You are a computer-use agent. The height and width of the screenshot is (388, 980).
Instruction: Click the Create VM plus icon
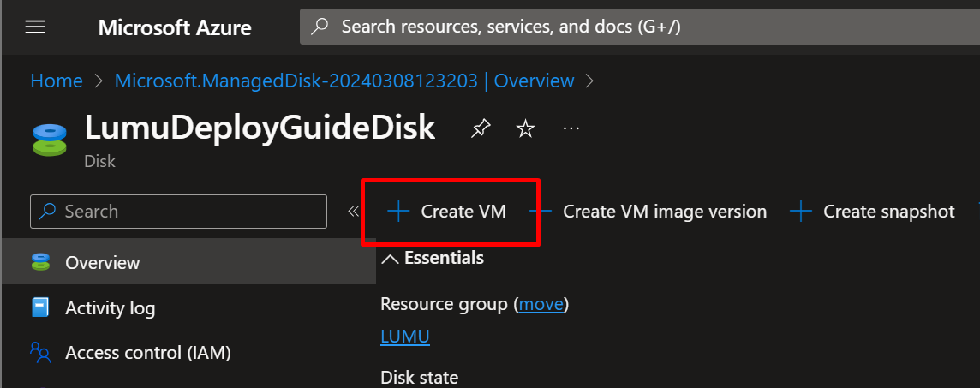pyautogui.click(x=398, y=212)
